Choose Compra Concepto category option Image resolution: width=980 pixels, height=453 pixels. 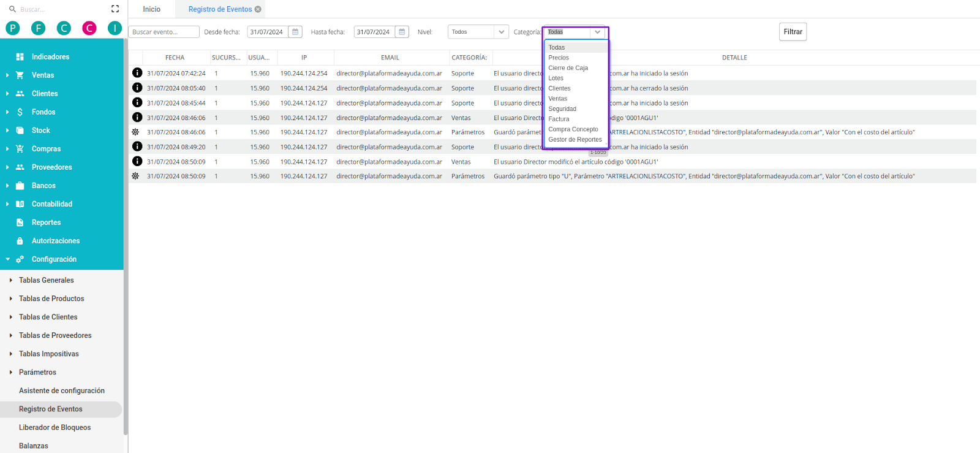(576, 129)
